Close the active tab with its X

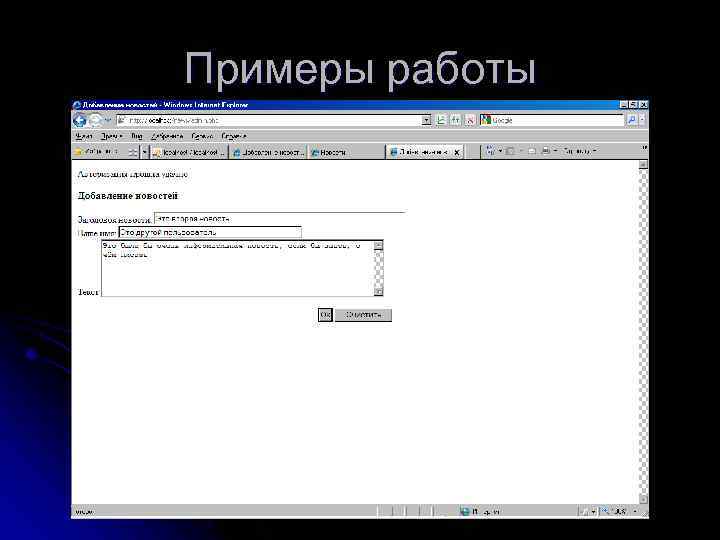456,152
